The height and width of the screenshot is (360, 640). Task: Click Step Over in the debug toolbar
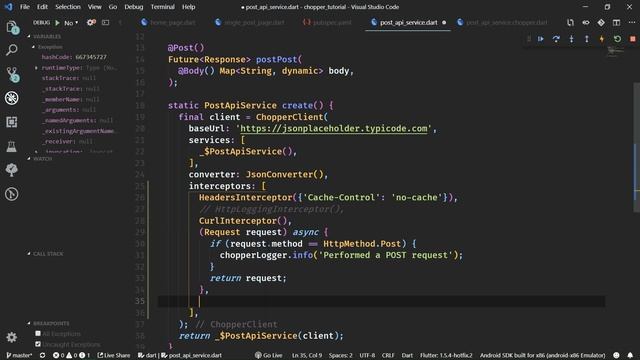tap(556, 39)
